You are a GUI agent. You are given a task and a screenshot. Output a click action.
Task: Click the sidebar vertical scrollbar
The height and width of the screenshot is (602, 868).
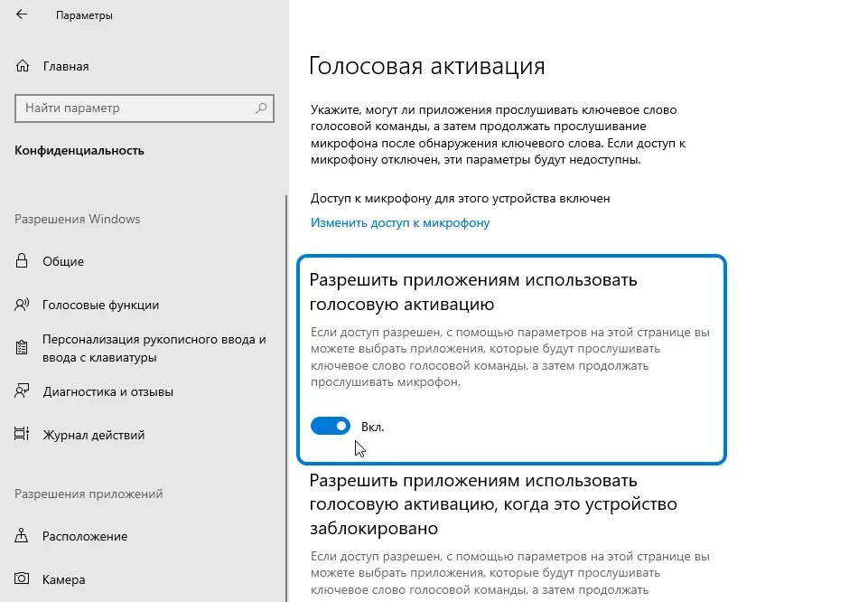tap(286, 398)
